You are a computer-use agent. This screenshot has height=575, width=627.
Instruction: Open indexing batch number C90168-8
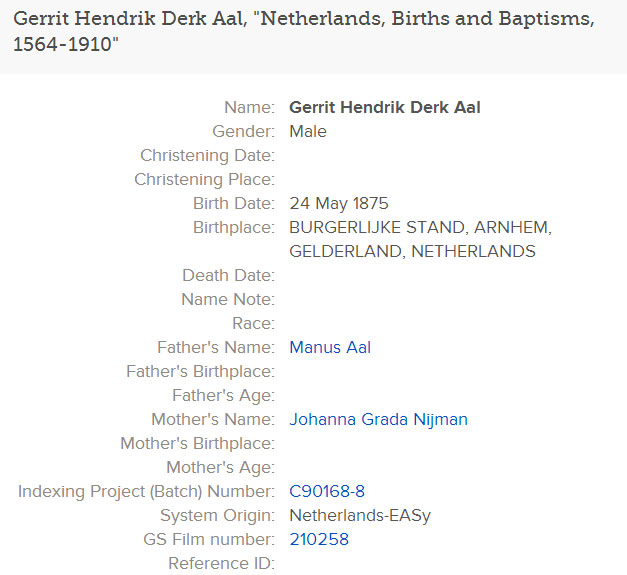tap(327, 492)
